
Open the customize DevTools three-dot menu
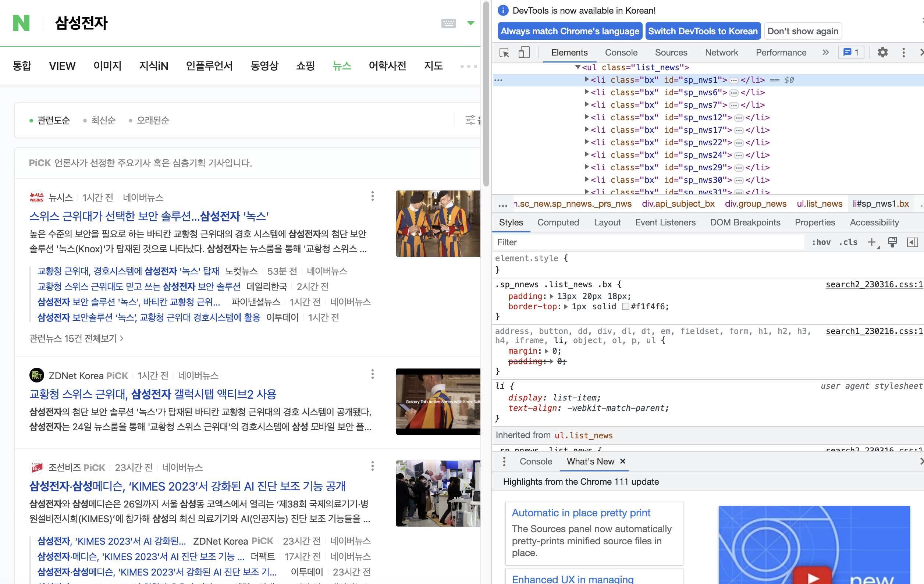[903, 52]
